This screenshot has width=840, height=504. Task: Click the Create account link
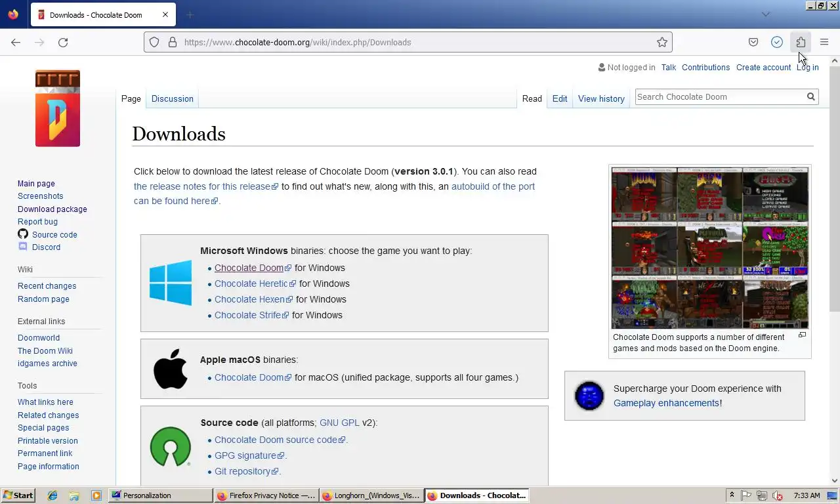[763, 67]
